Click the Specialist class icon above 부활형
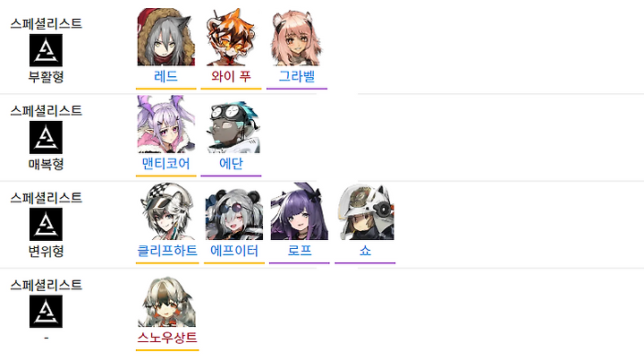Screen dimensions: 644x360 point(46,50)
